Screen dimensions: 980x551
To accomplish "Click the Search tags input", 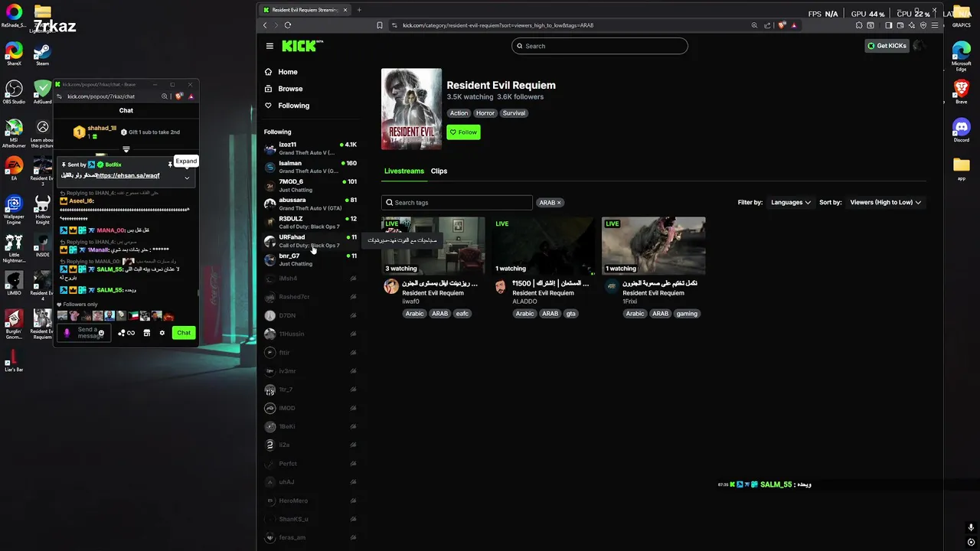I will 457,203.
